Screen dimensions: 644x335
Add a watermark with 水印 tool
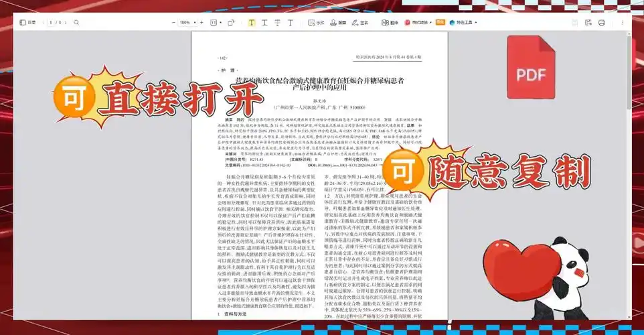tap(316, 23)
